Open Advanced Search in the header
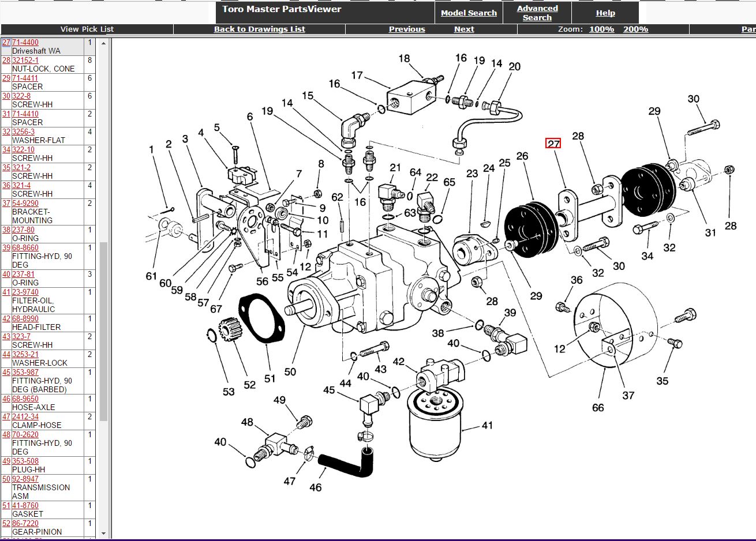 pyautogui.click(x=537, y=13)
